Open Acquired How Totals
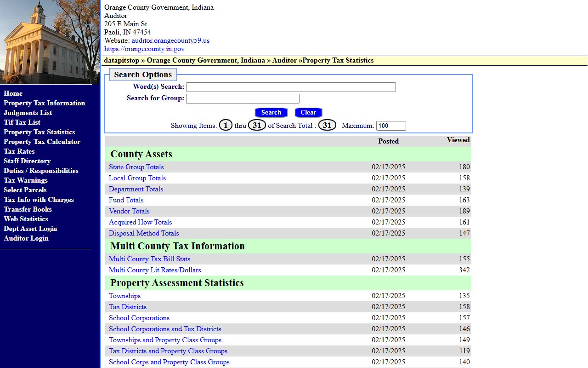Screen dimensions: 588x368 point(140,222)
